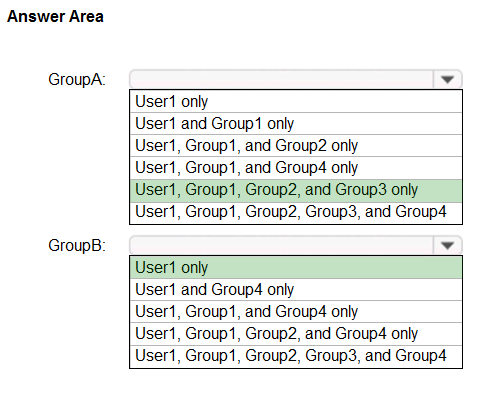Viewport: 500px width, 401px height.
Task: Open the GroupB dropdown arrow
Action: coord(447,246)
